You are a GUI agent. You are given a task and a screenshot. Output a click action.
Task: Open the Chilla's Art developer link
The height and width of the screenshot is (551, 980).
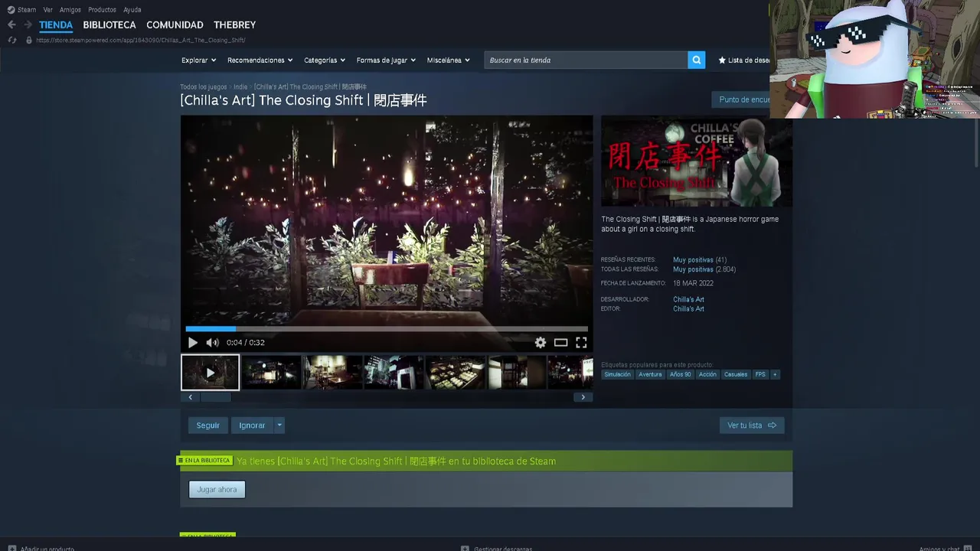click(x=688, y=299)
